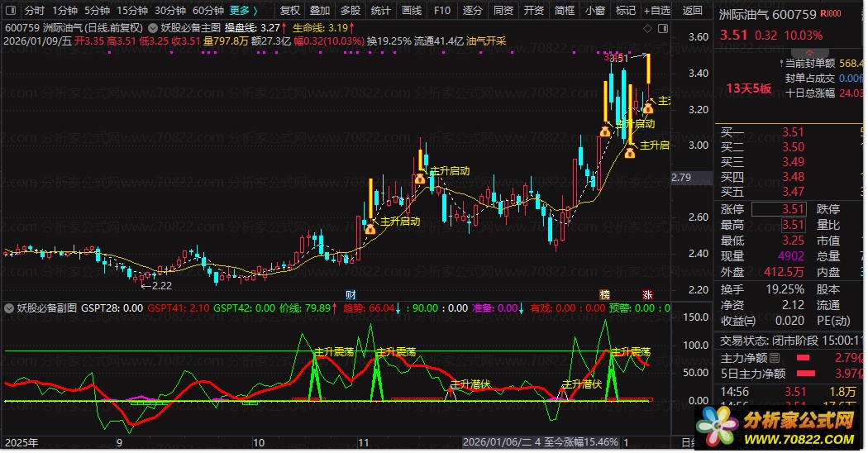Click the 买一 price 3.51
Image resolution: width=868 pixels, height=453 pixels.
pos(793,131)
